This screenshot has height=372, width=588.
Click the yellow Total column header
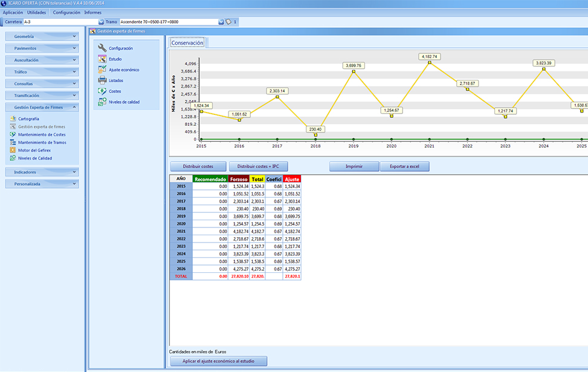[x=257, y=179]
